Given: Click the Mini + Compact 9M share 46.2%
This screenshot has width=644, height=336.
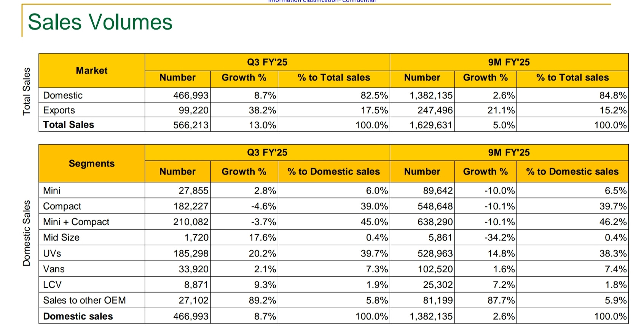Looking at the screenshot, I should click(613, 222).
